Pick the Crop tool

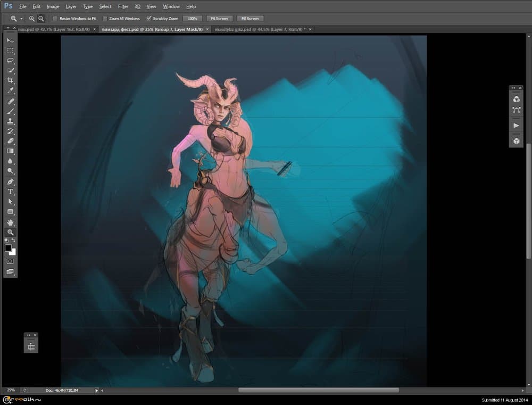coord(10,81)
